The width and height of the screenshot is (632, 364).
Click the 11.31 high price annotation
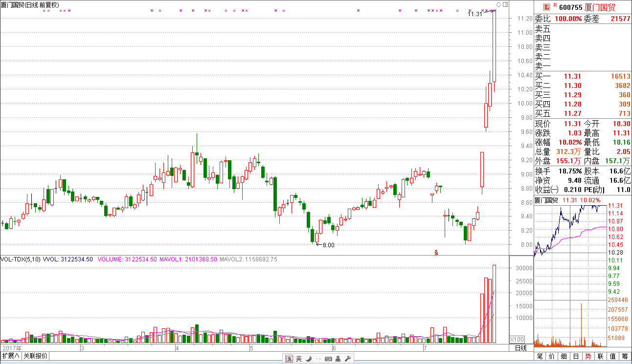pos(474,14)
